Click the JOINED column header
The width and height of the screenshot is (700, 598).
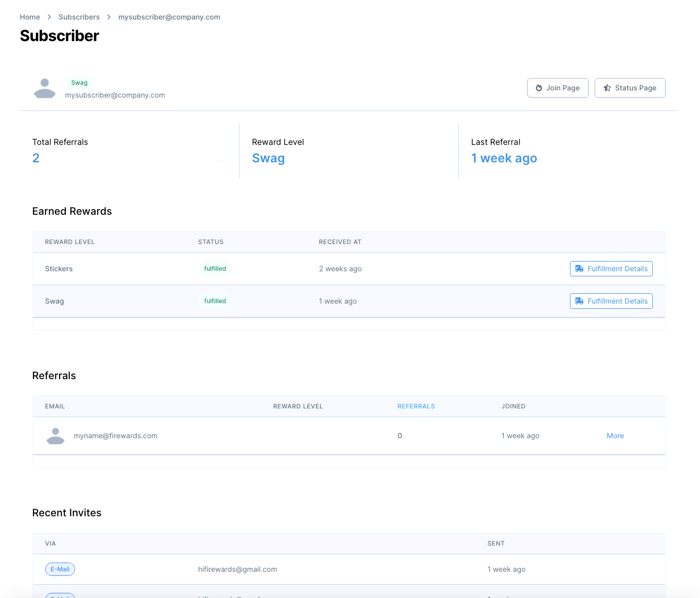point(513,406)
